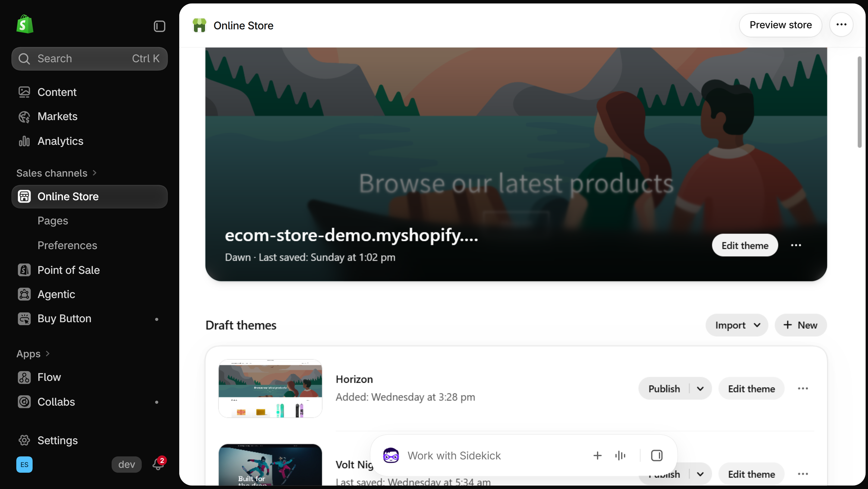Open the Import dropdown
The width and height of the screenshot is (868, 489).
point(737,325)
